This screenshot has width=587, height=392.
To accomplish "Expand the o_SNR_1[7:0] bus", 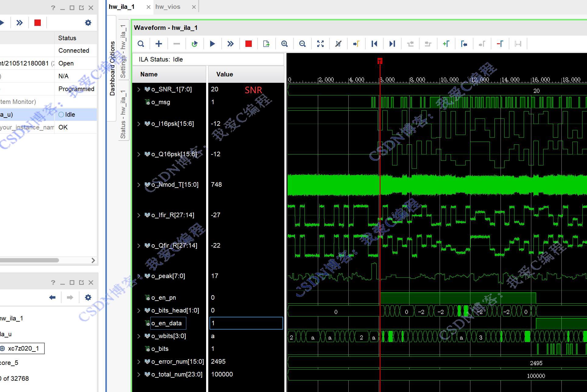I will coord(139,89).
